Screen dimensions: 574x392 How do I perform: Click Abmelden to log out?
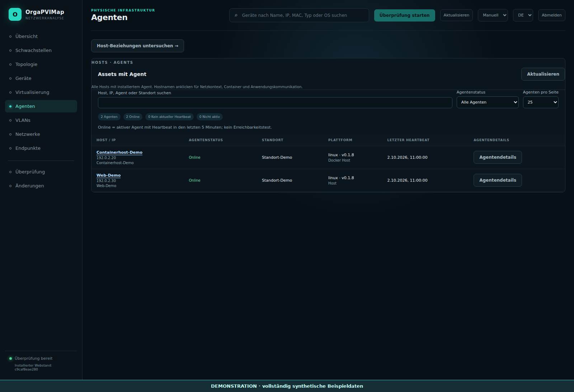551,15
